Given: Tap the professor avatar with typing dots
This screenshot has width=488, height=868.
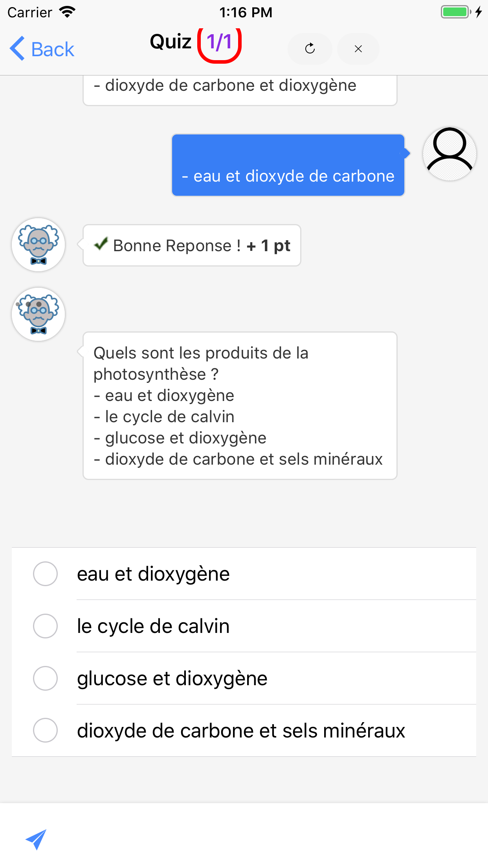Looking at the screenshot, I should click(x=39, y=314).
